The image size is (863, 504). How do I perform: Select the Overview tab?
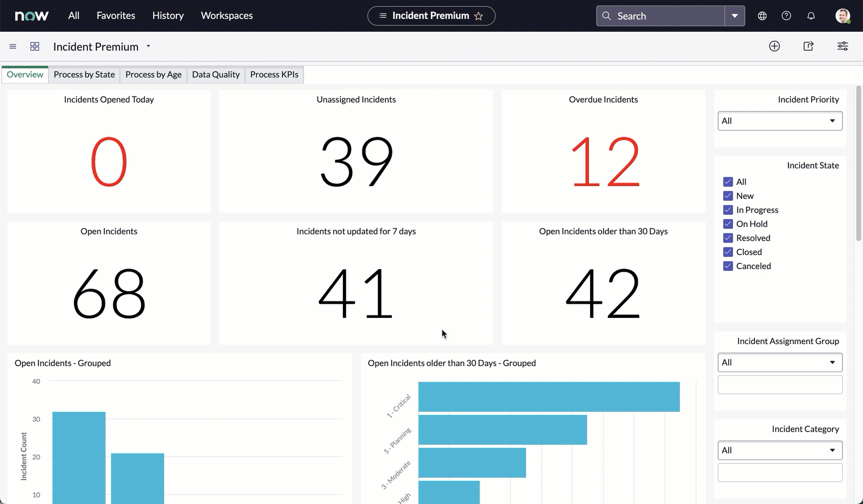pyautogui.click(x=25, y=74)
